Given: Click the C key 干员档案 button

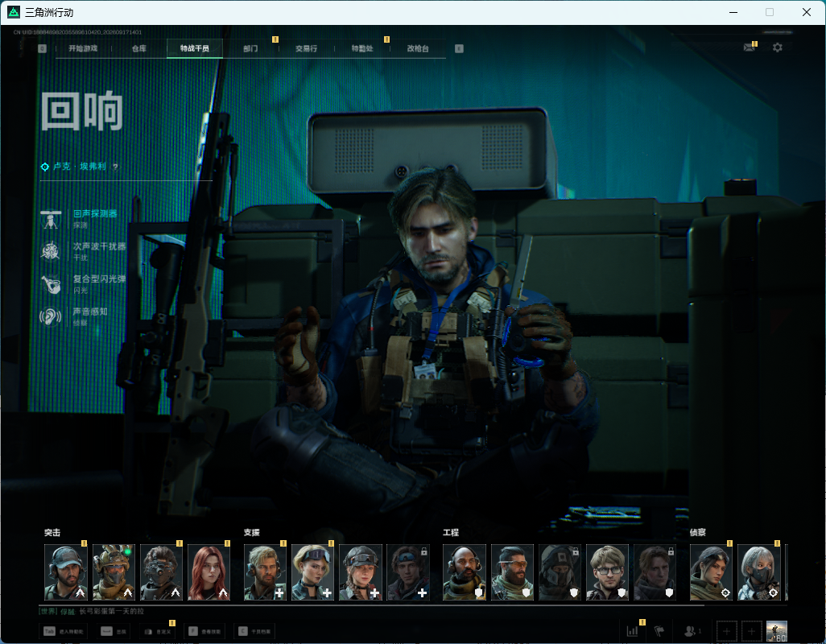Looking at the screenshot, I should pos(256,631).
